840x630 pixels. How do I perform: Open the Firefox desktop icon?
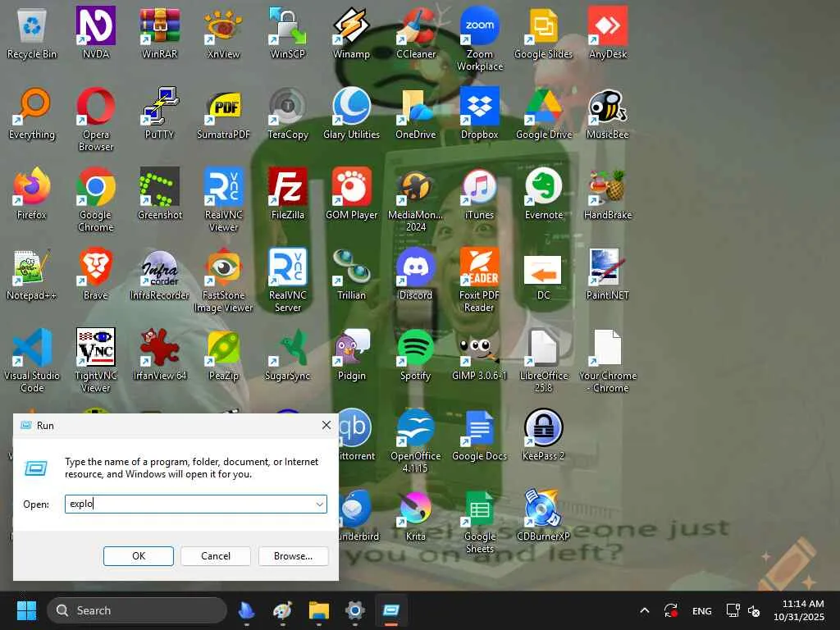click(32, 194)
